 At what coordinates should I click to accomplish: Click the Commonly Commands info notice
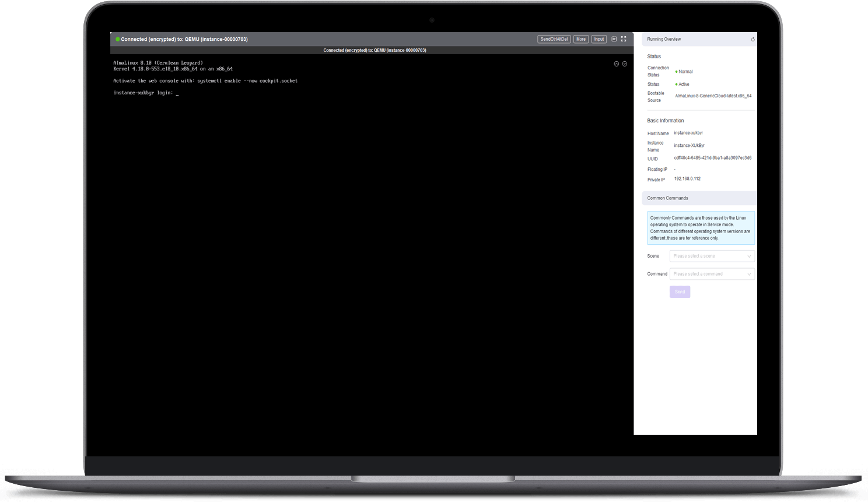701,228
